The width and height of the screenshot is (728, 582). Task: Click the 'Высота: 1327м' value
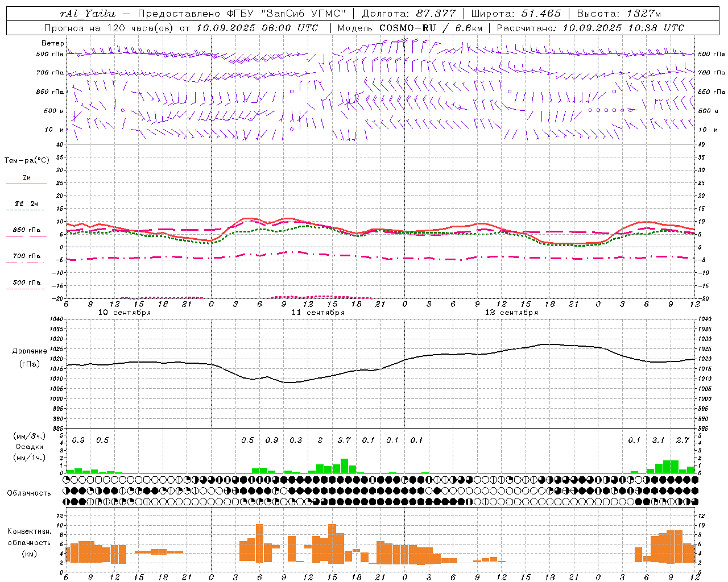pos(619,14)
